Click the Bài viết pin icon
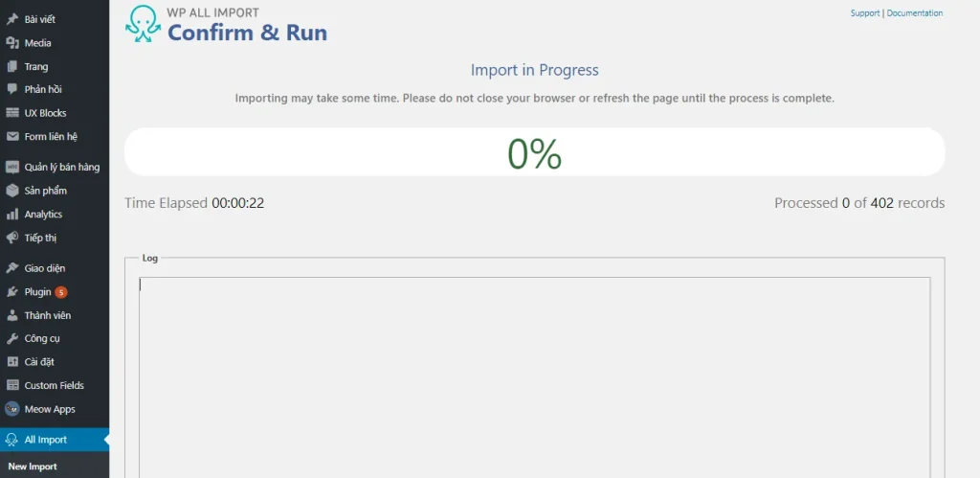The height and width of the screenshot is (478, 980). pyautogui.click(x=11, y=19)
